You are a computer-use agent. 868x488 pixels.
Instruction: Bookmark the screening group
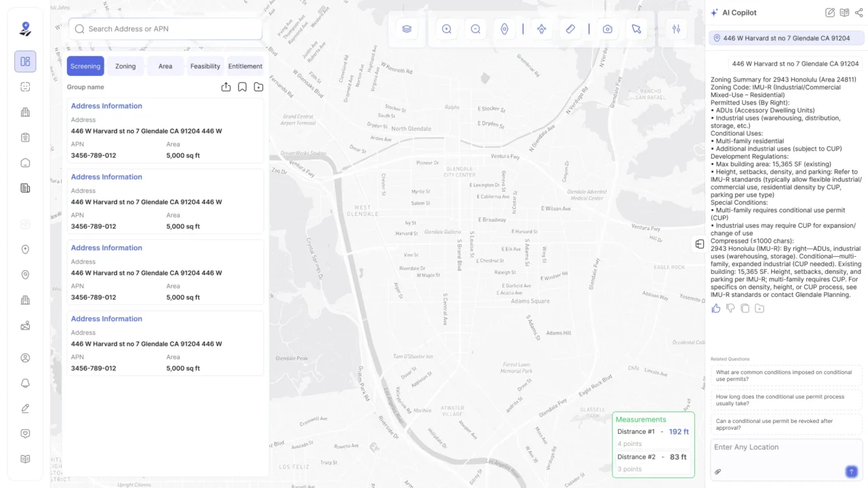(242, 87)
